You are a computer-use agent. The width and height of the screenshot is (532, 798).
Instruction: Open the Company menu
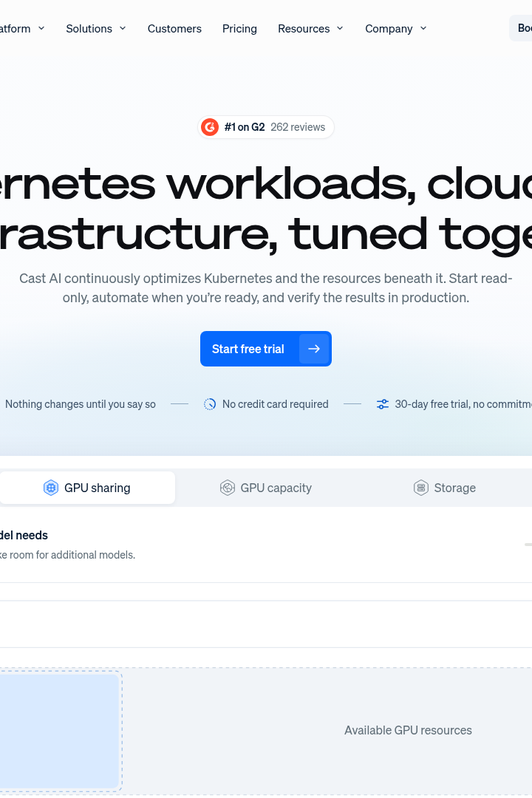click(395, 29)
